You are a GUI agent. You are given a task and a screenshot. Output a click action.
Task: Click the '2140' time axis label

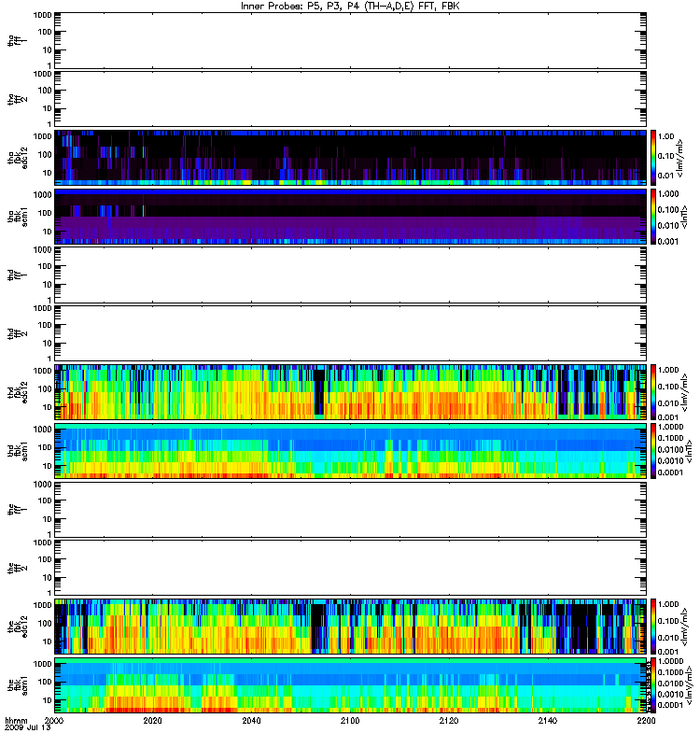click(548, 720)
